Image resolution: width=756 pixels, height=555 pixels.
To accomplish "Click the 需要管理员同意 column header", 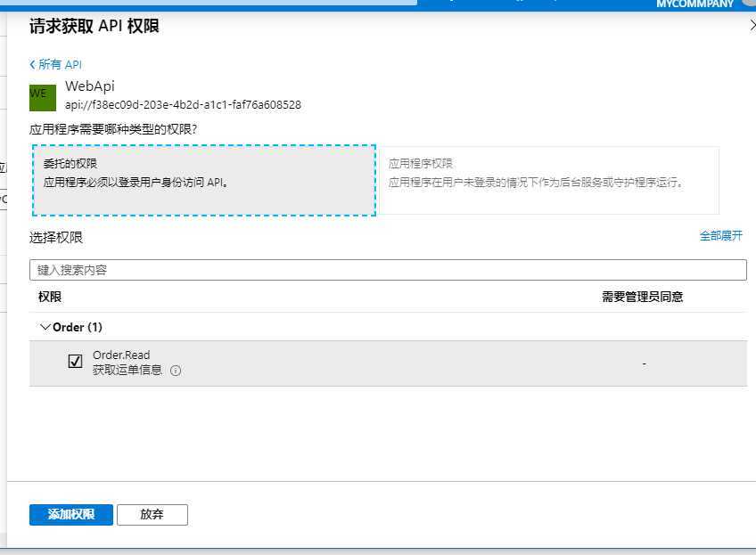I will tap(642, 297).
